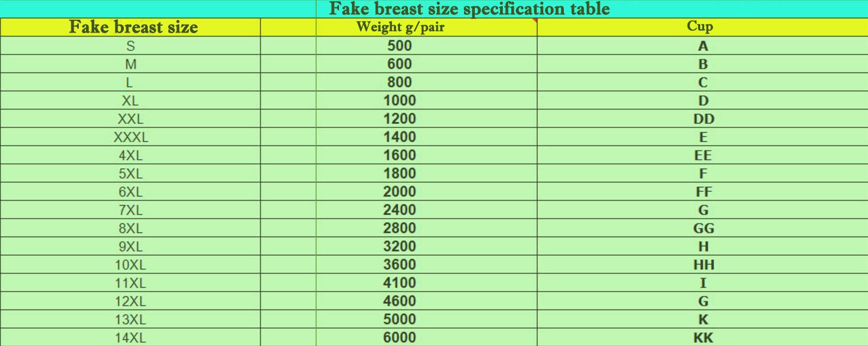
Task: Select the weight cell showing 2400
Action: pos(399,210)
